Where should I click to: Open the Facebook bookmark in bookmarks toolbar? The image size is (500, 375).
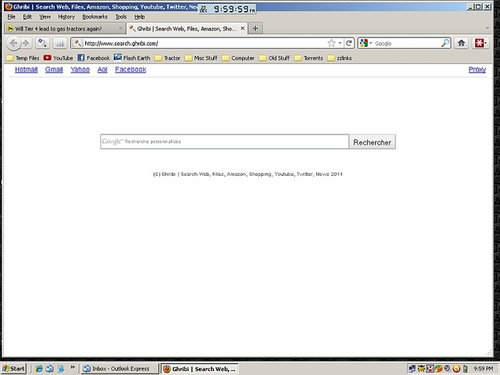[93, 58]
